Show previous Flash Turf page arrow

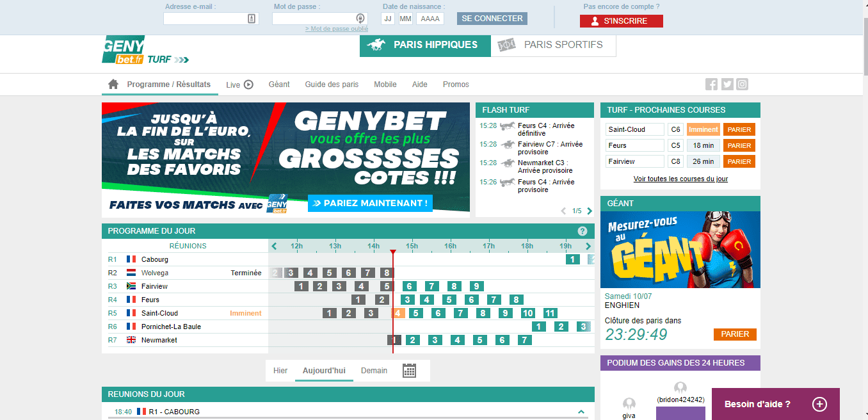pos(563,211)
